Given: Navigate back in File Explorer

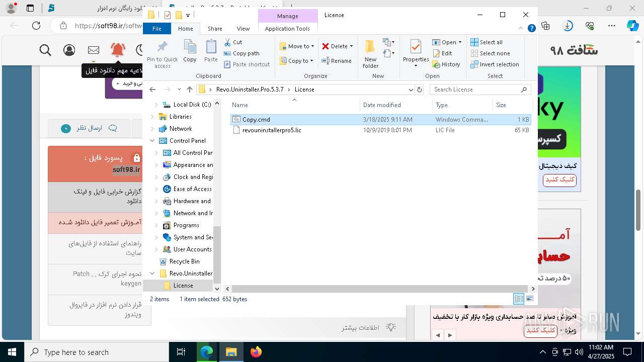Looking at the screenshot, I should [153, 89].
